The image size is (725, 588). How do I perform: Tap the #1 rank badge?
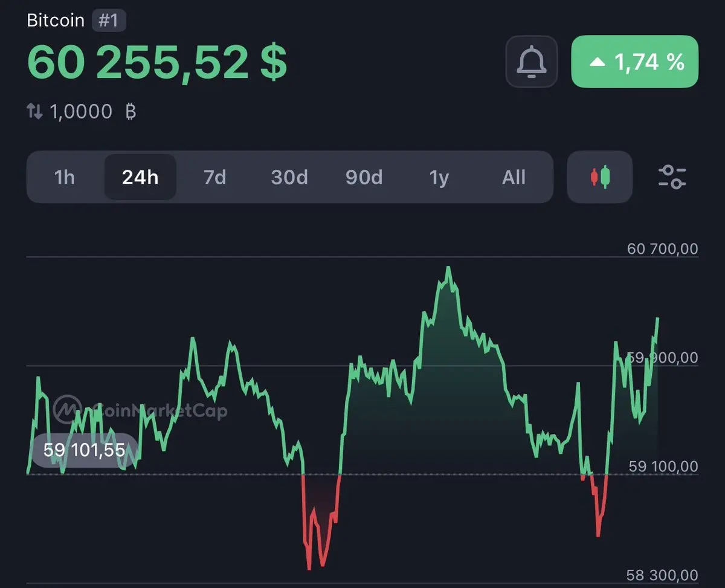click(x=109, y=20)
